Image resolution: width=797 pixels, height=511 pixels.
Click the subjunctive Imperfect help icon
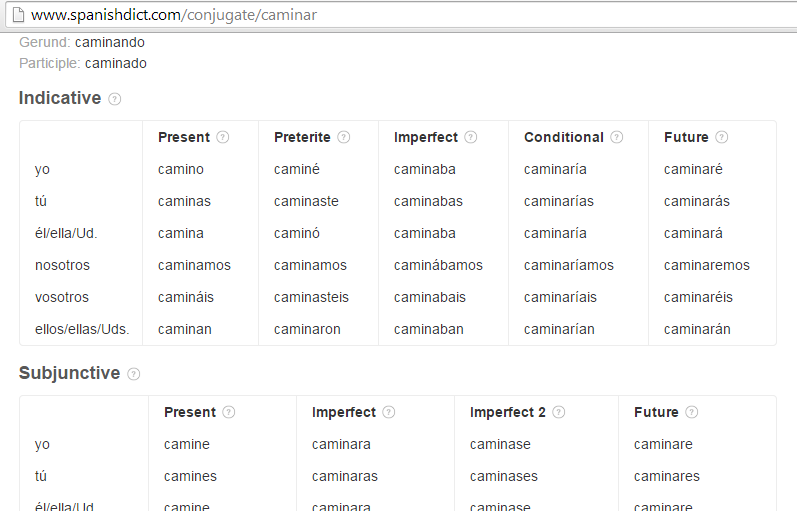tap(389, 412)
